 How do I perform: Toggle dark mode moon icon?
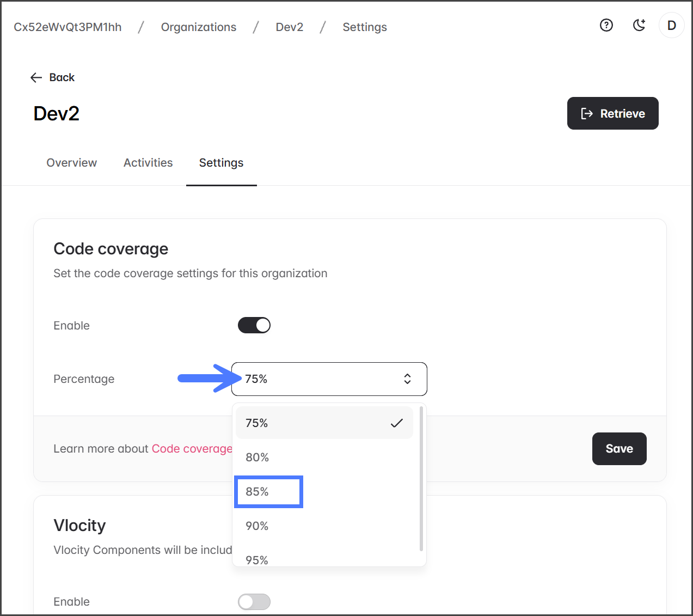coord(639,25)
